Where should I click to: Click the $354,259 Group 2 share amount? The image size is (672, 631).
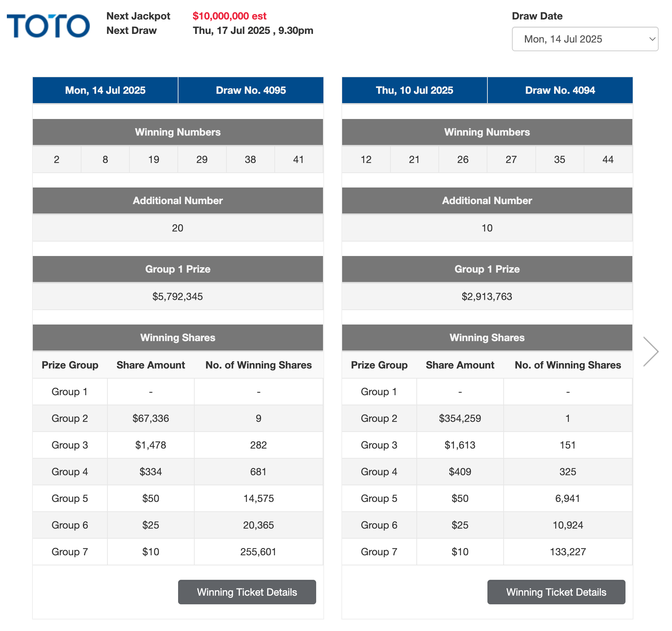[x=460, y=418]
